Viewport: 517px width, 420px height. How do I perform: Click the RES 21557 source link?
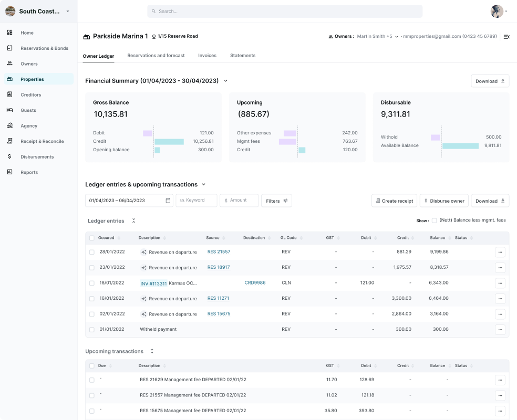[x=218, y=251]
